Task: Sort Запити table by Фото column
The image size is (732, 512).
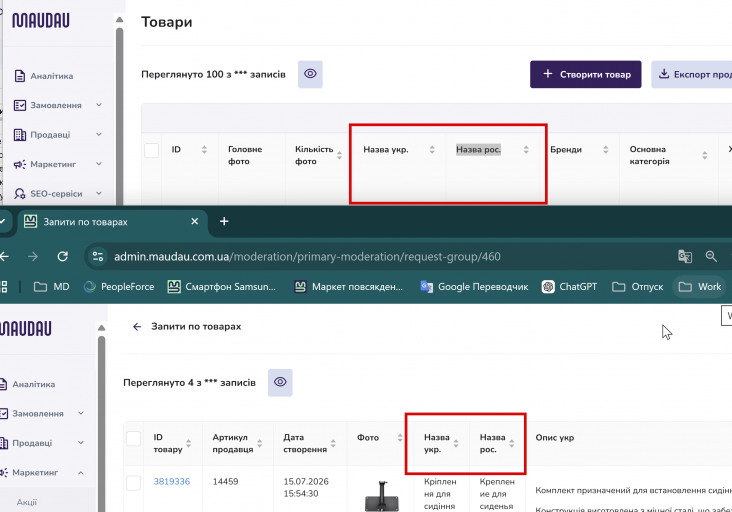Action: click(400, 438)
